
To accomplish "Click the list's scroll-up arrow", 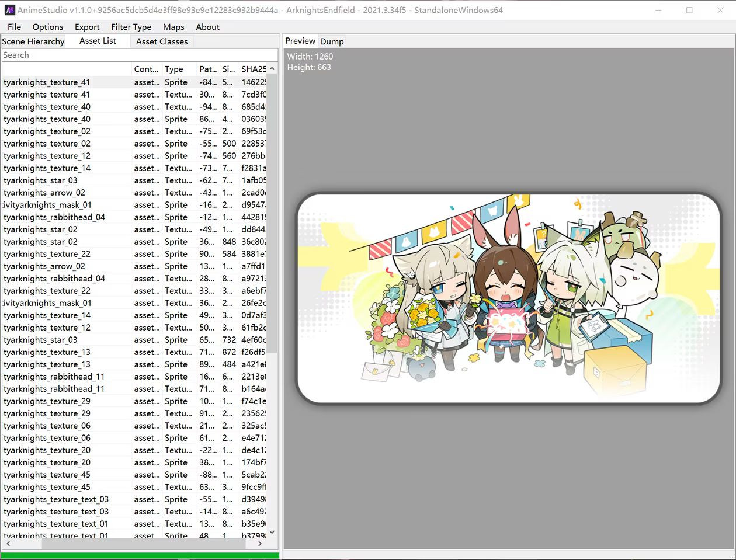I will [272, 68].
